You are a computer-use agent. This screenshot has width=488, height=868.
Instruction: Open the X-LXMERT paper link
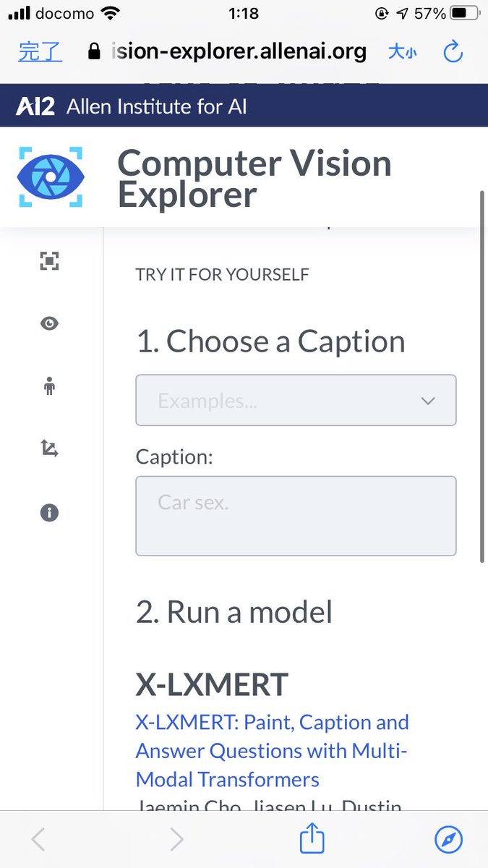point(272,751)
